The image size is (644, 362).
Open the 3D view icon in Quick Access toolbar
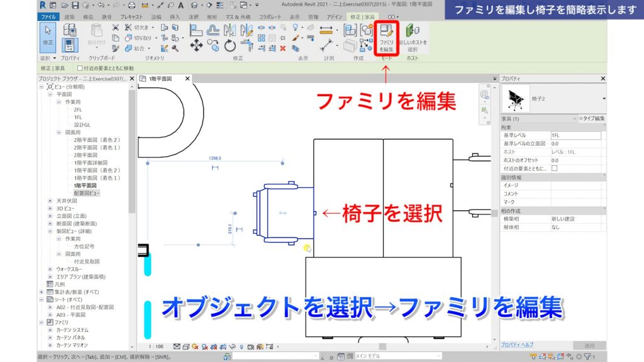[x=193, y=5]
